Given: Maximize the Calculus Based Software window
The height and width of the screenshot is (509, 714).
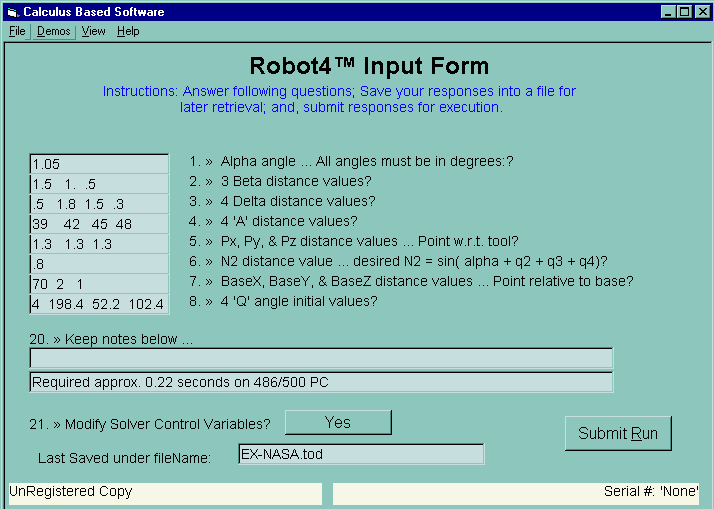Looking at the screenshot, I should [x=685, y=11].
